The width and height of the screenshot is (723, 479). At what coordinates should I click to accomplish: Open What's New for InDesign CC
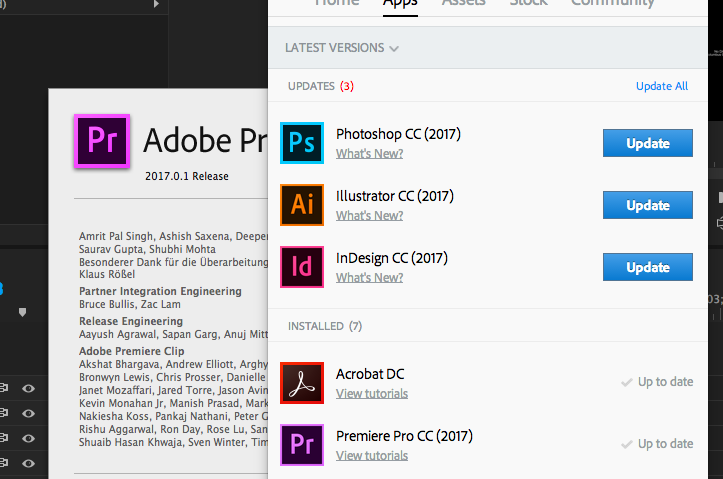click(369, 278)
